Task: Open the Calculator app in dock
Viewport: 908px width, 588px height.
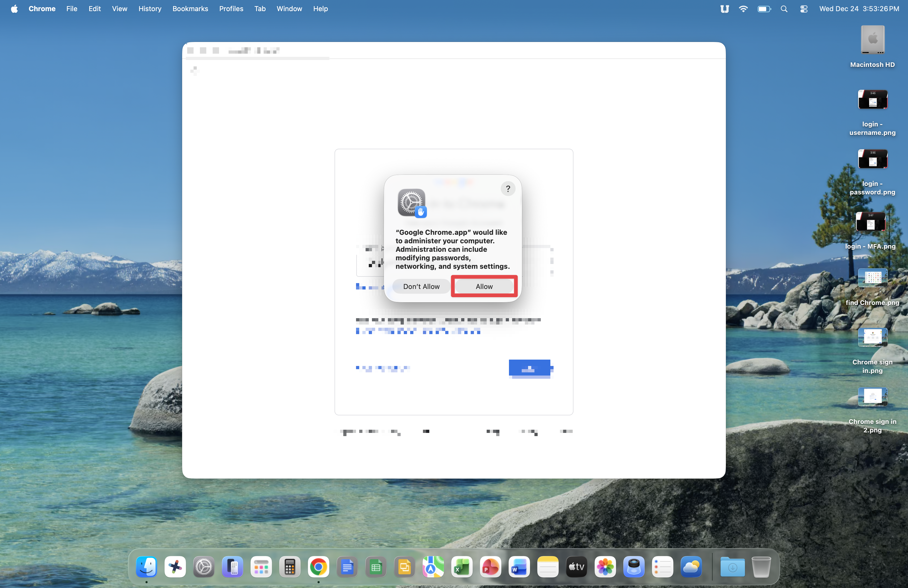Action: (290, 567)
